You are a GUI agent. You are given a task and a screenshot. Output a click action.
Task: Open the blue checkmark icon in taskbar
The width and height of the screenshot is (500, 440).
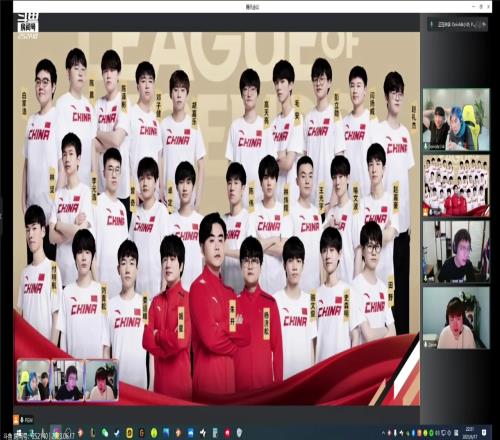[117, 433]
